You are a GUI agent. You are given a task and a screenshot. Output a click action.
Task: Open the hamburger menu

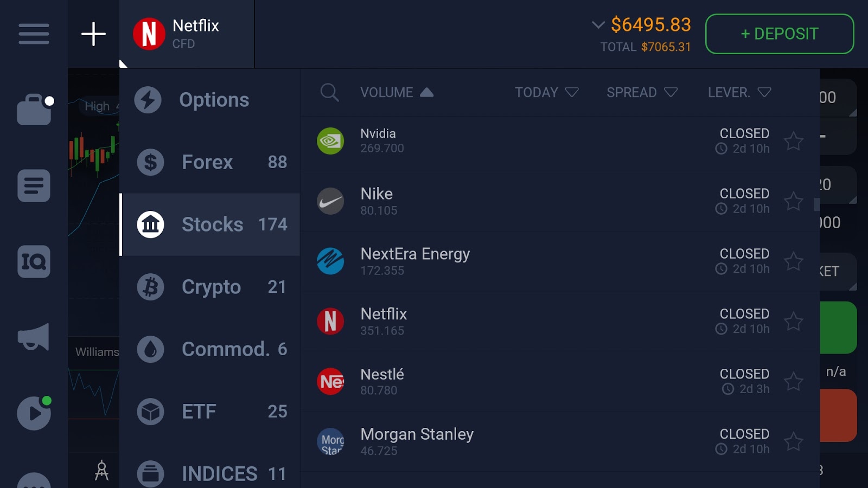point(34,34)
